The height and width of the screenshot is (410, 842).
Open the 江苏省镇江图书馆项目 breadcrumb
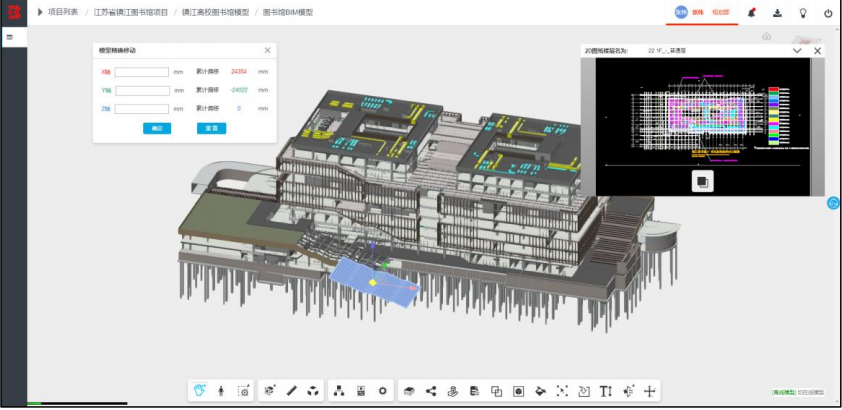click(x=130, y=12)
